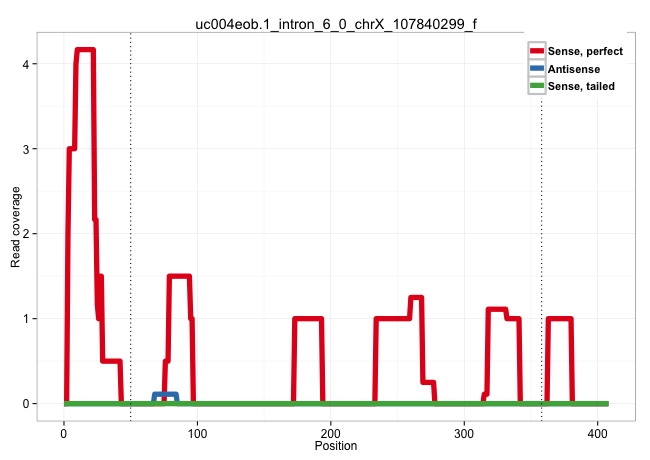Image resolution: width=650 pixels, height=460 pixels.
Task: Click the top of the tallest red peak
Action: pos(84,50)
